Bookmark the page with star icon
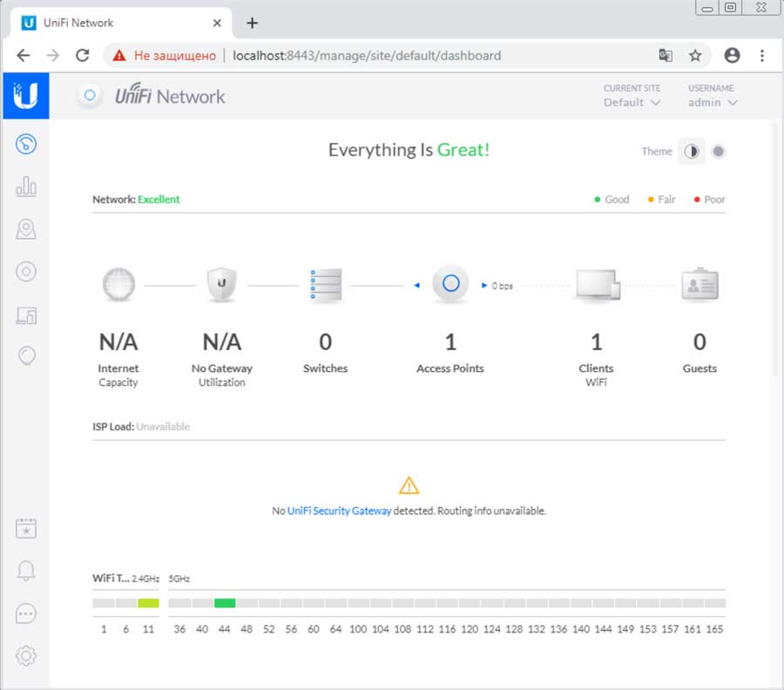 tap(695, 56)
